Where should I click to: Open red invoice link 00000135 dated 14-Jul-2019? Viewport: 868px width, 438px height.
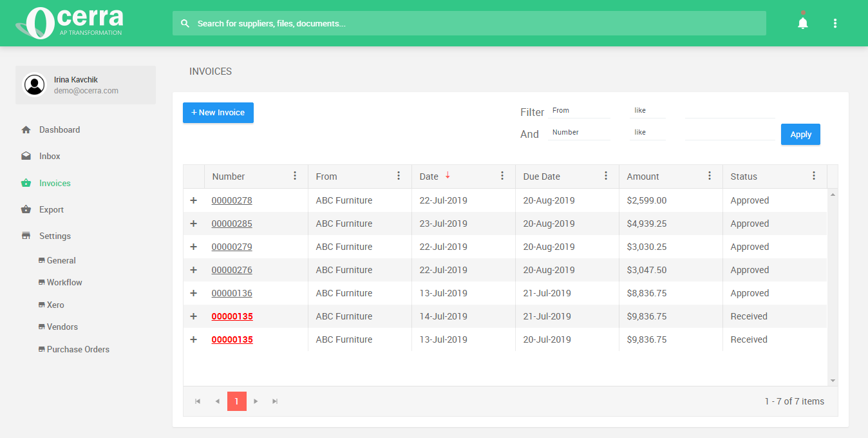(x=232, y=316)
